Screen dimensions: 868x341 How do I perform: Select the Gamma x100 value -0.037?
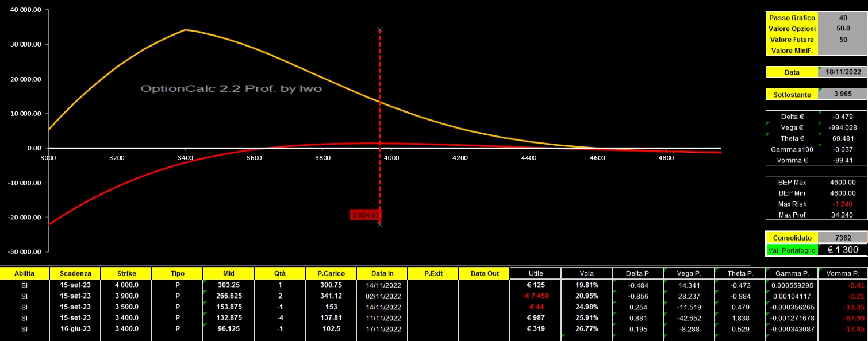pyautogui.click(x=842, y=150)
